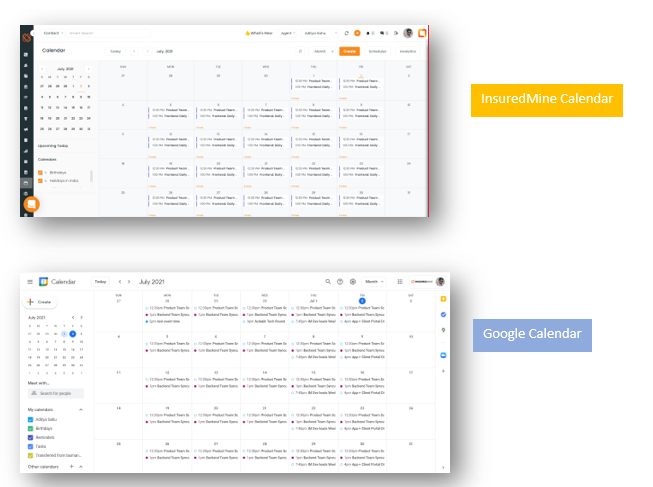
Task: Click the InsuredMine logo in the sidebar
Action: point(27,37)
